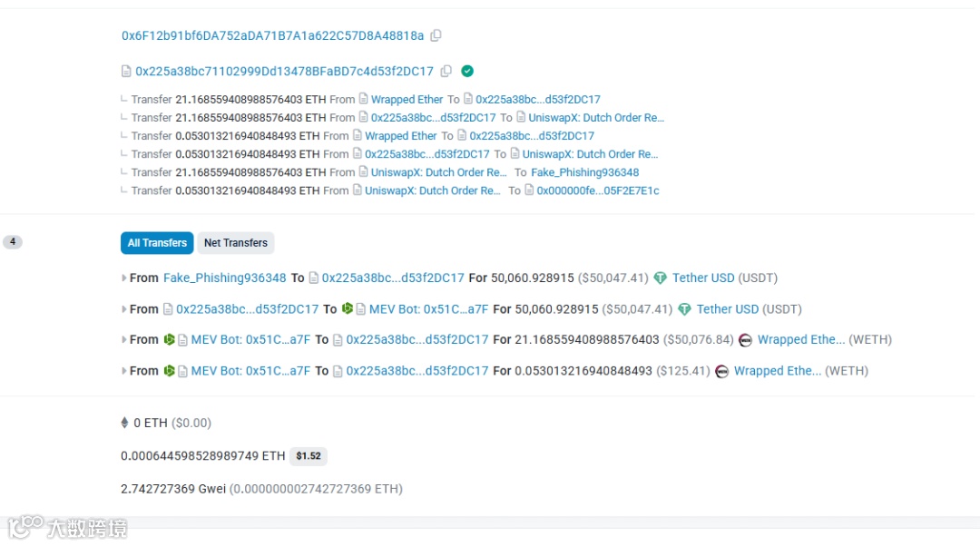Click Tether icon in second USDT transfer
The width and height of the screenshot is (980, 546).
[x=685, y=309]
